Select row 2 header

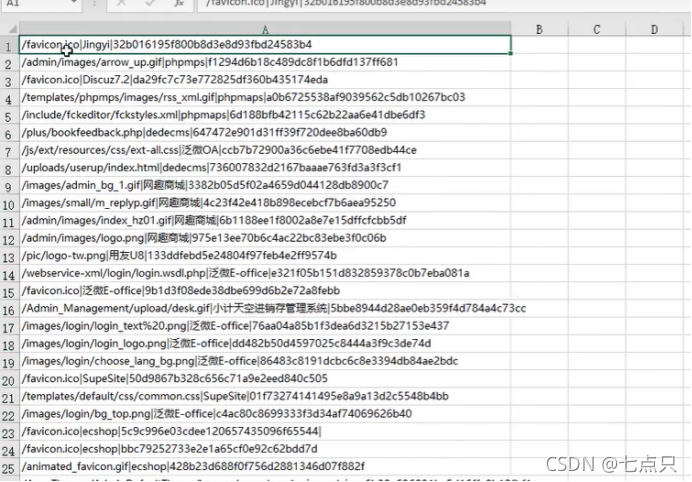tap(9, 63)
